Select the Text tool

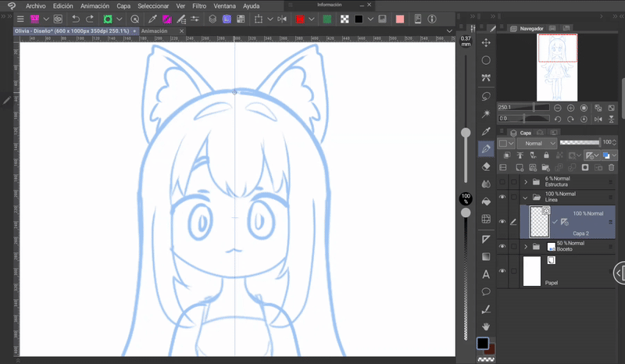tap(486, 273)
